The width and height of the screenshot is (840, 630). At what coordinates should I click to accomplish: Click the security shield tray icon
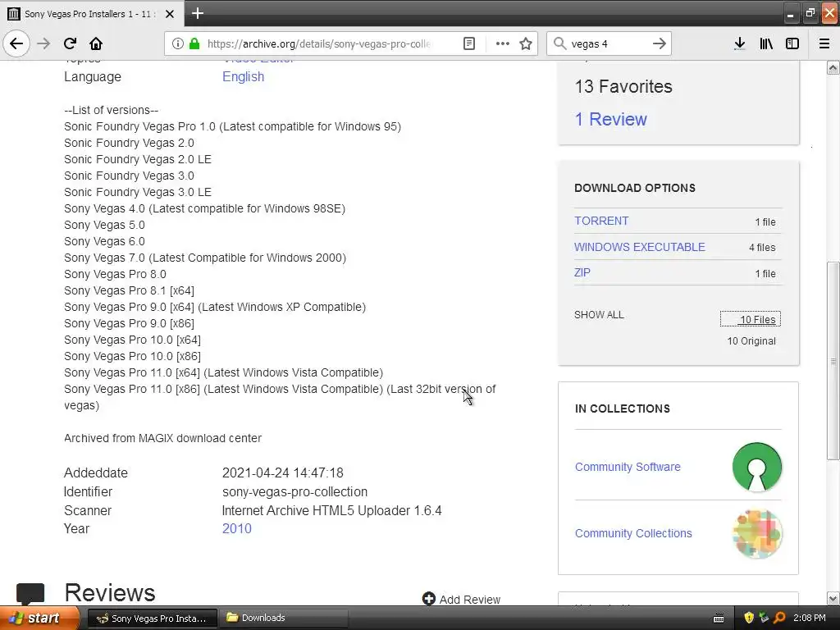(x=749, y=618)
